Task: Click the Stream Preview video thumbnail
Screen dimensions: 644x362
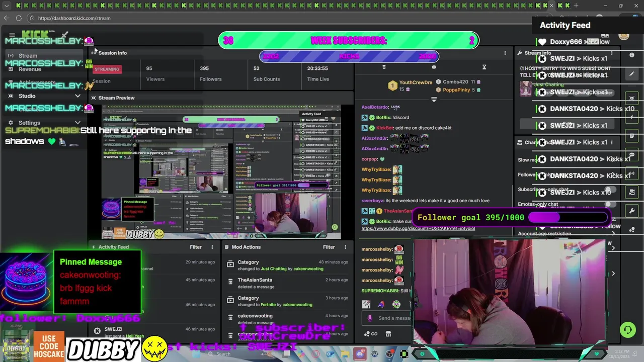Action: pos(221,172)
